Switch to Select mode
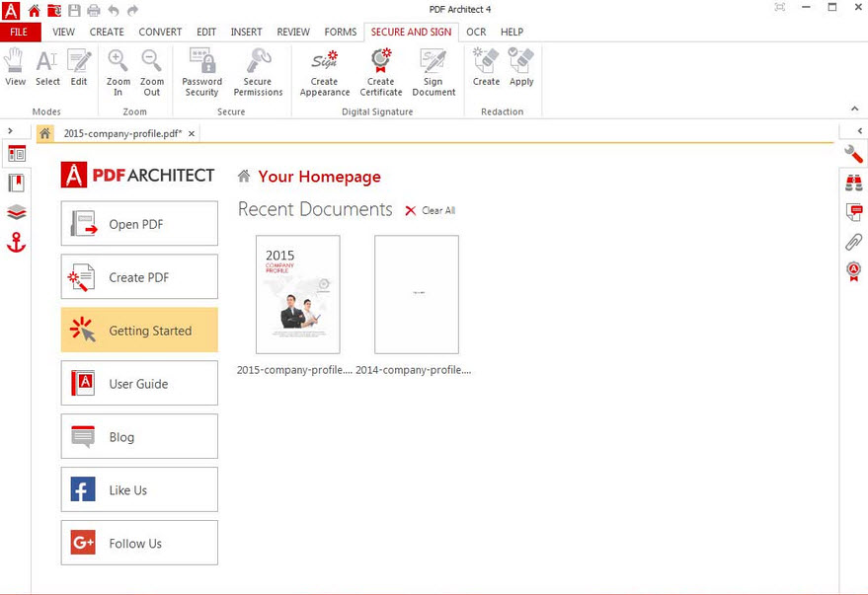This screenshot has height=595, width=868. click(46, 71)
